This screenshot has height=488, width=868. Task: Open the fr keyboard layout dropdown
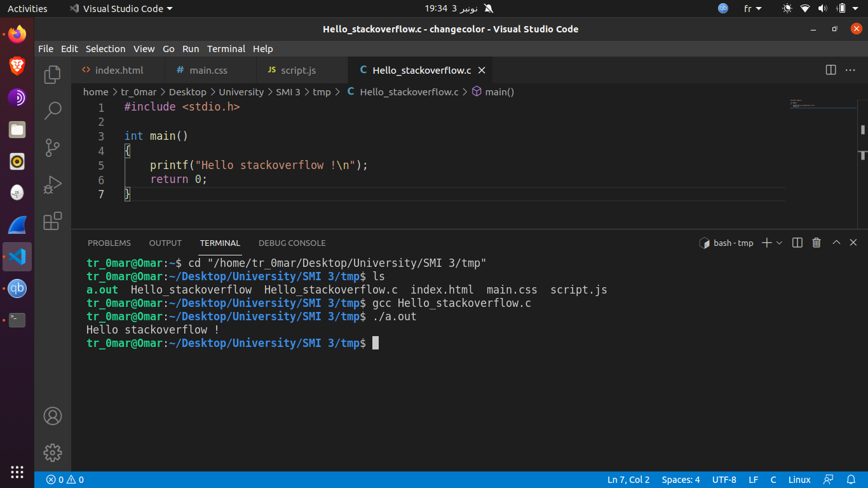pos(752,9)
